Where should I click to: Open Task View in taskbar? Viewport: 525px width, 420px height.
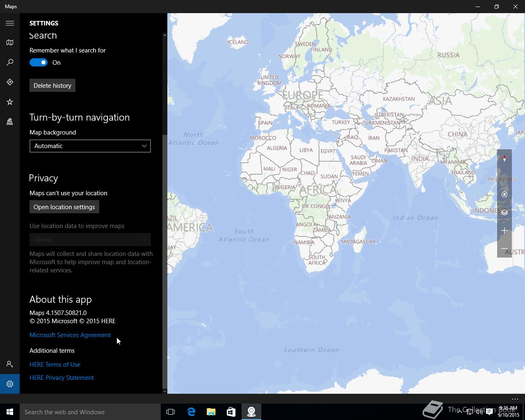click(171, 412)
